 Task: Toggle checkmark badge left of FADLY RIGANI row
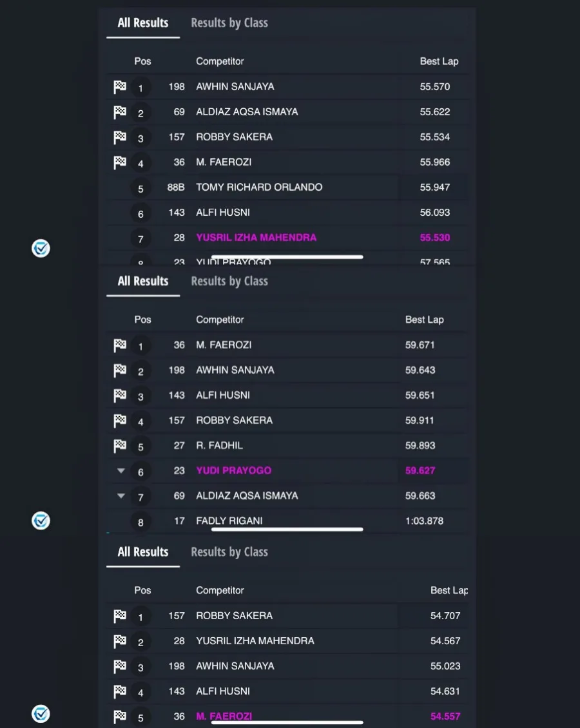coord(41,521)
